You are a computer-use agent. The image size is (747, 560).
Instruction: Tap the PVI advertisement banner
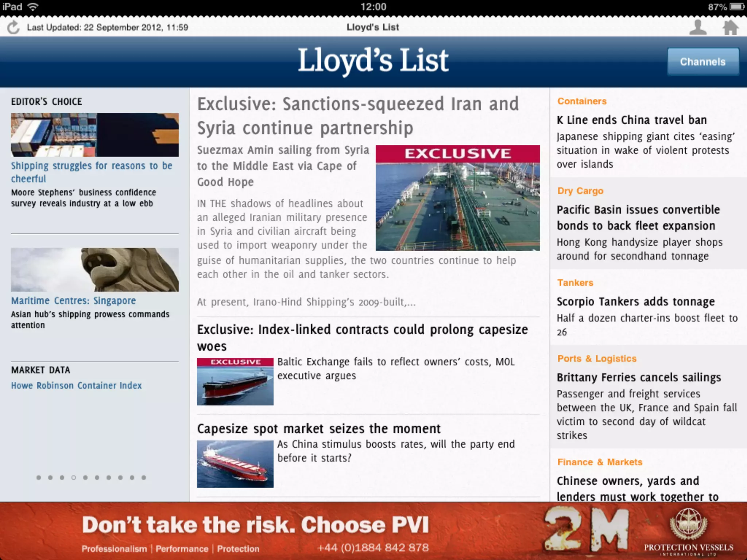click(x=373, y=531)
